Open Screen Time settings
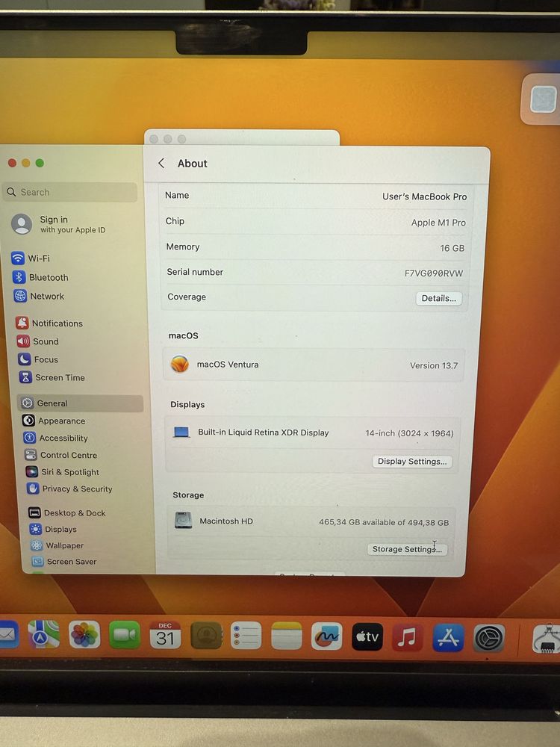 [x=52, y=377]
